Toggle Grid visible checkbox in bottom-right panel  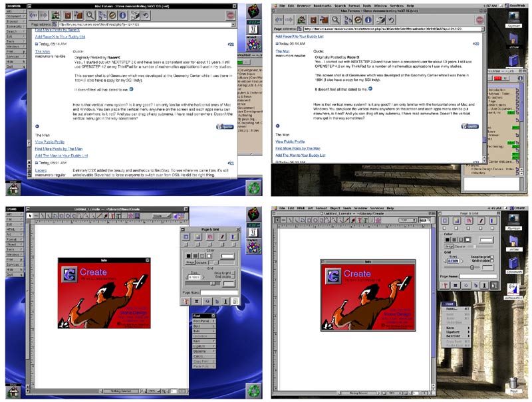pos(492,260)
